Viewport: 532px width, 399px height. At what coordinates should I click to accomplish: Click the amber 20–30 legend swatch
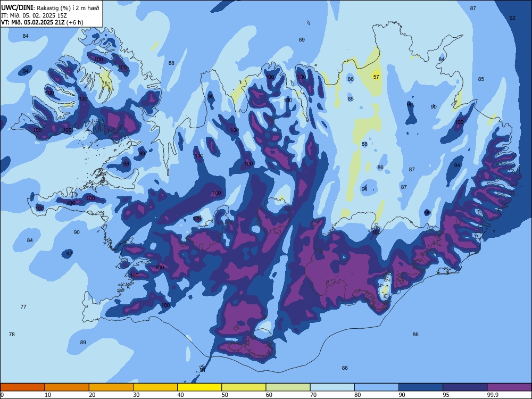[111, 387]
